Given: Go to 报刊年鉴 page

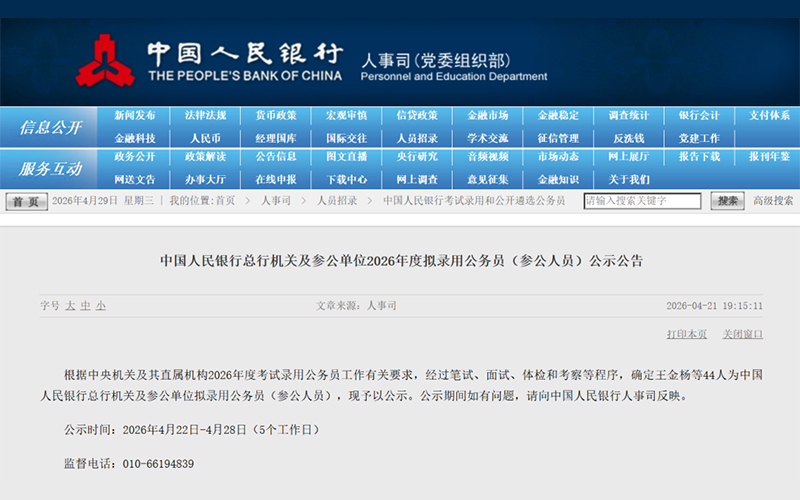Looking at the screenshot, I should 769,157.
